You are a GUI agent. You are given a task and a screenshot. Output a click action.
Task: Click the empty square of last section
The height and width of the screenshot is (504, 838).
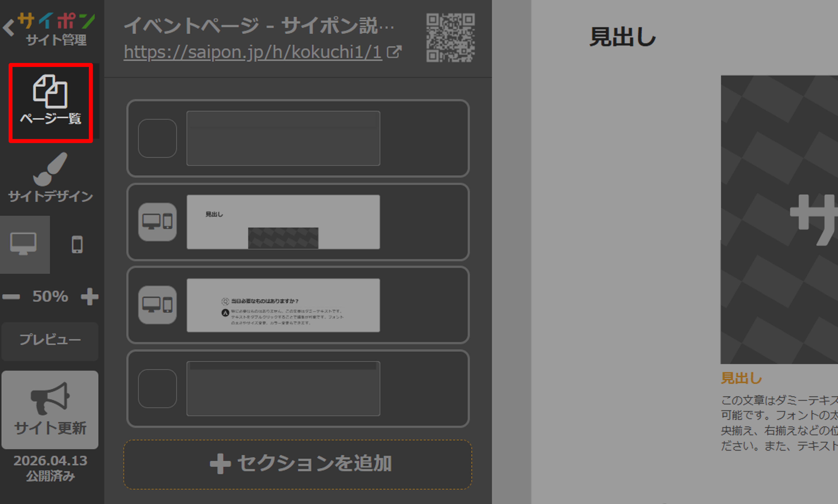click(157, 388)
